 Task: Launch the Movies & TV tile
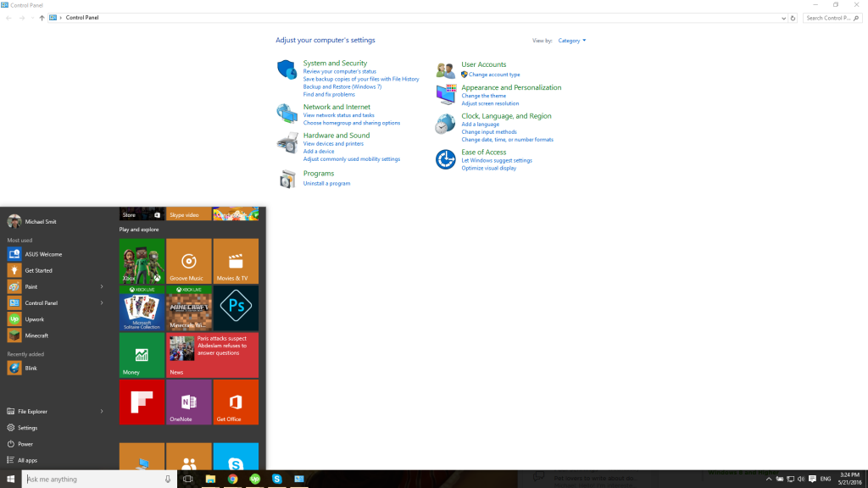pyautogui.click(x=236, y=261)
